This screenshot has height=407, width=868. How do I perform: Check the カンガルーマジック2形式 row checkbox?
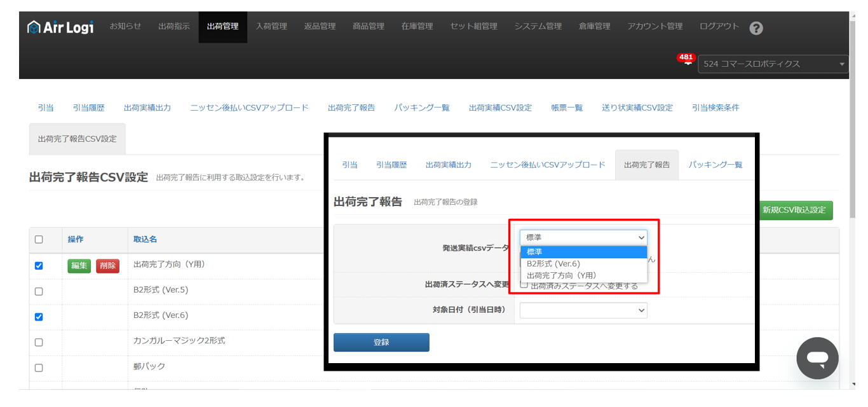39,342
